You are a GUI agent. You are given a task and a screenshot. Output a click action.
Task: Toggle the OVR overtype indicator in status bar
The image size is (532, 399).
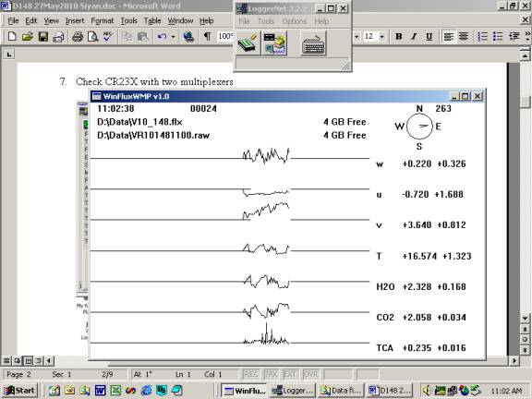[x=310, y=375]
